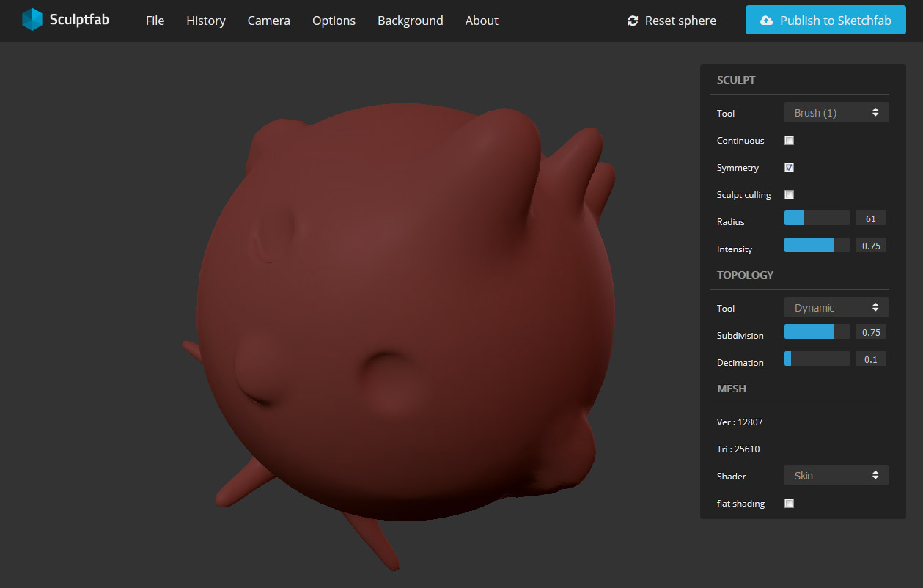Viewport: 923px width, 588px height.
Task: Open the File menu
Action: (x=155, y=21)
